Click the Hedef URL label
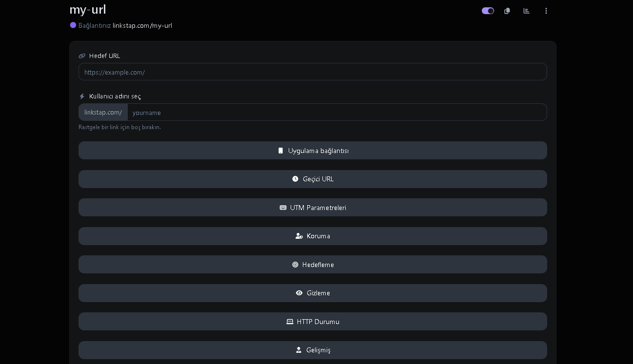 pyautogui.click(x=104, y=56)
